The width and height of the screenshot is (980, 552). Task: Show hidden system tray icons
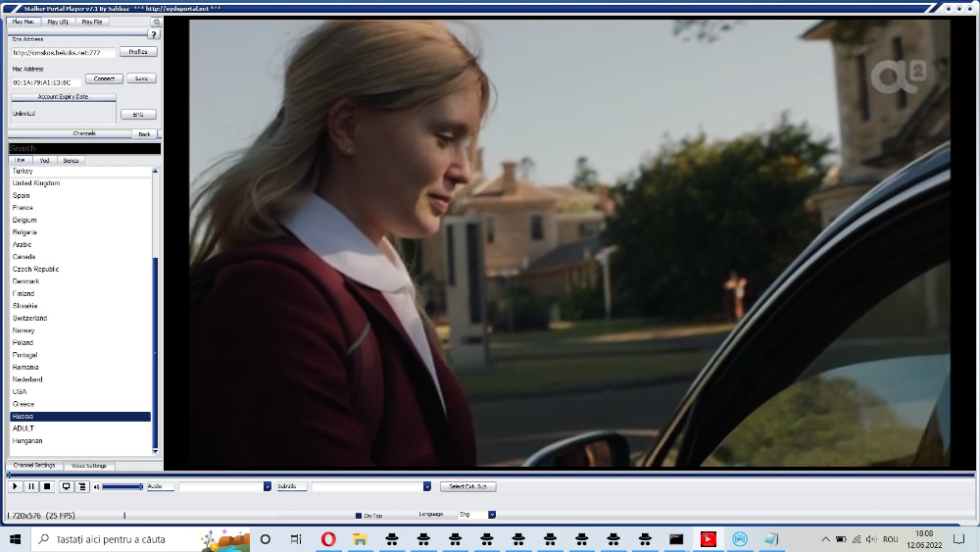point(825,539)
